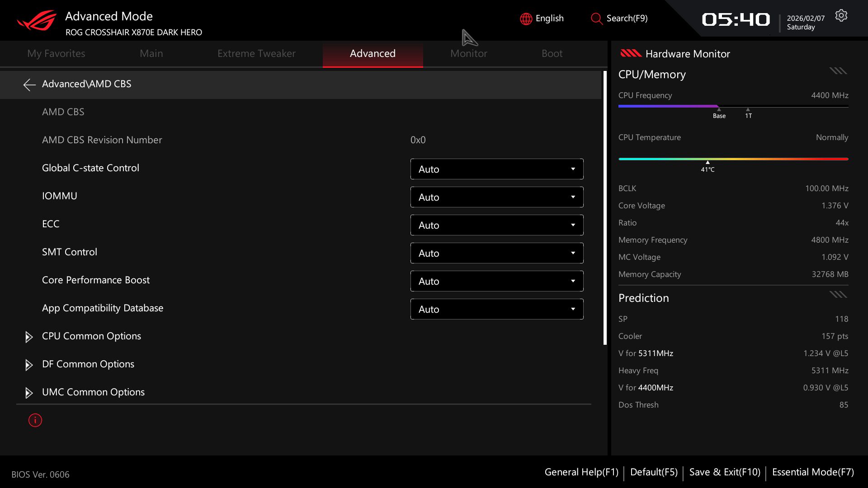Open the SMT Control dropdown
The height and width of the screenshot is (488, 868).
click(x=496, y=253)
